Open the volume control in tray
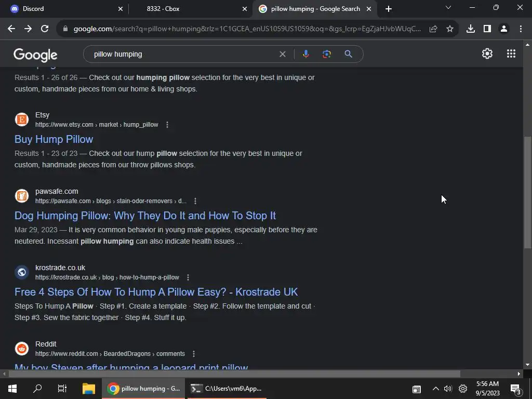 [448, 389]
